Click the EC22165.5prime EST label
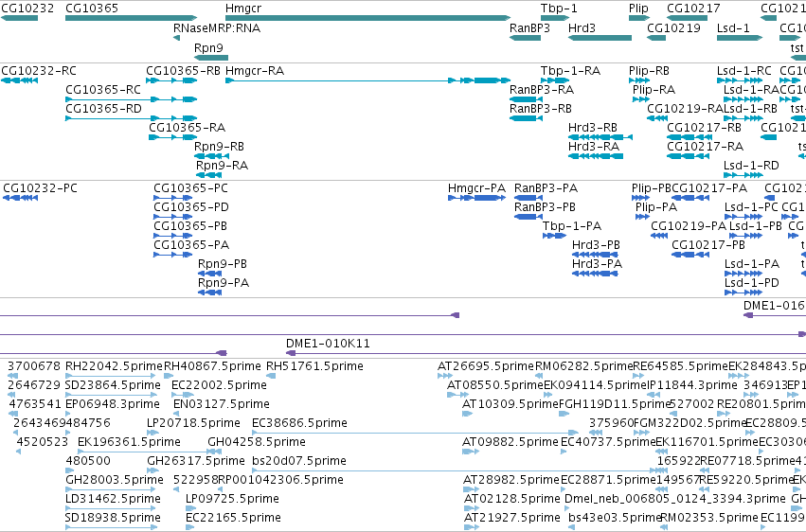 [233, 518]
